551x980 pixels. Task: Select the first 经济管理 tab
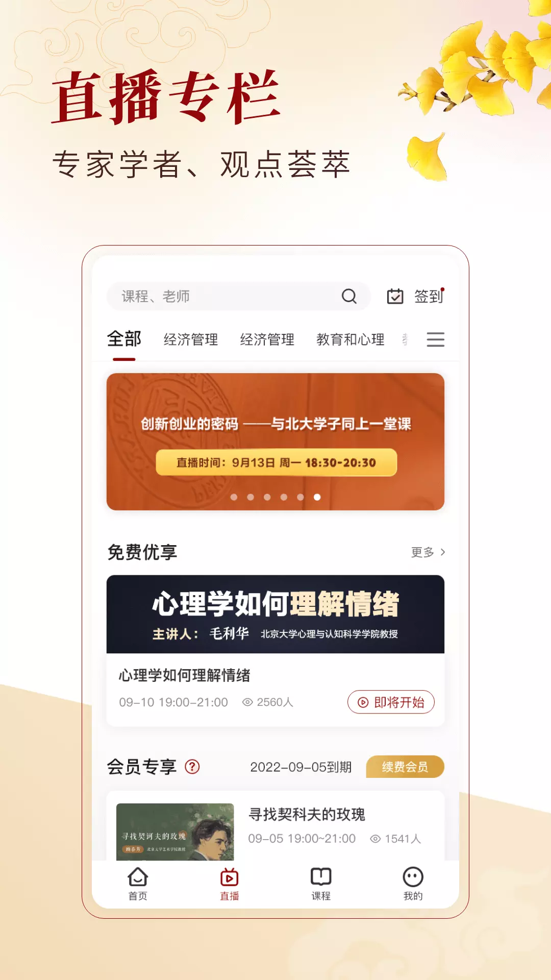tap(191, 339)
